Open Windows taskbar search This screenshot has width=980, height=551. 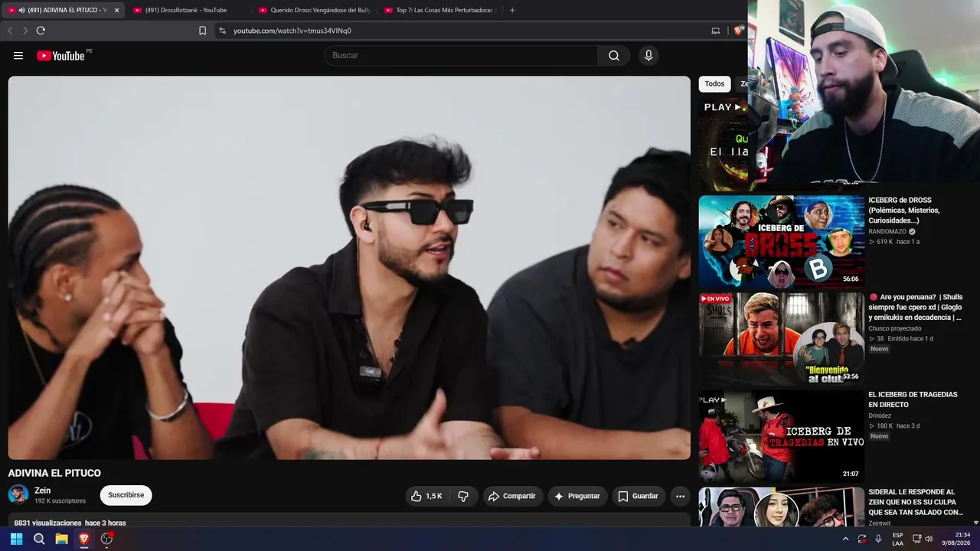(x=39, y=539)
